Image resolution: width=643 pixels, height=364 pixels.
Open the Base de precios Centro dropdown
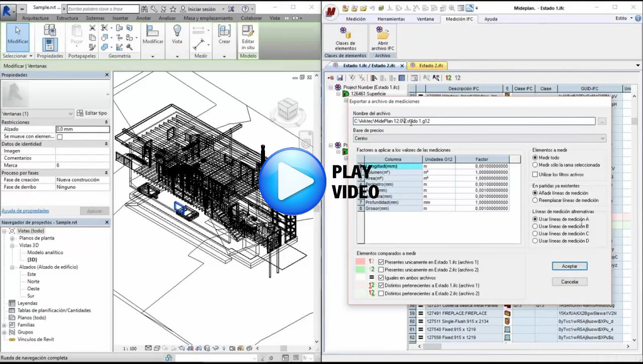coord(479,138)
